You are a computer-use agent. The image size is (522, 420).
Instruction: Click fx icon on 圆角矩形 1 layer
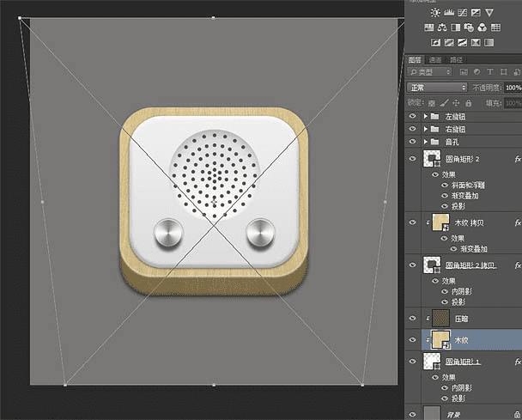coord(518,362)
